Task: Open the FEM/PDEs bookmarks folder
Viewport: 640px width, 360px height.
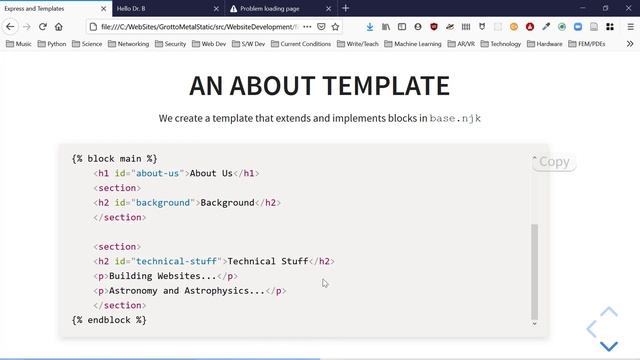Action: (587, 44)
